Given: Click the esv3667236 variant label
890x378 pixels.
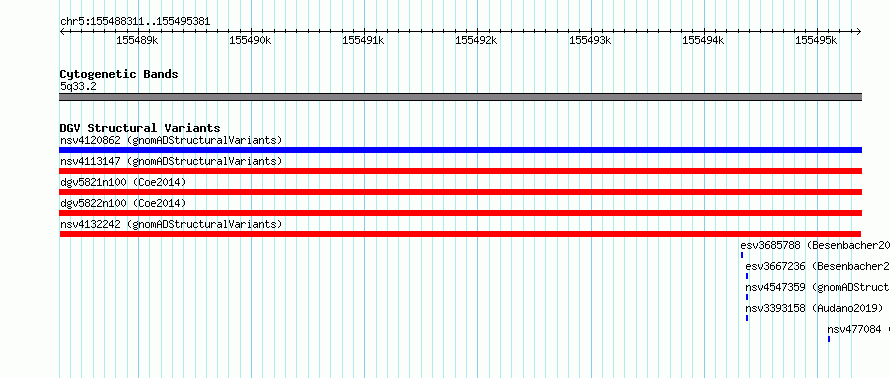Looking at the screenshot, I should pyautogui.click(x=817, y=267).
